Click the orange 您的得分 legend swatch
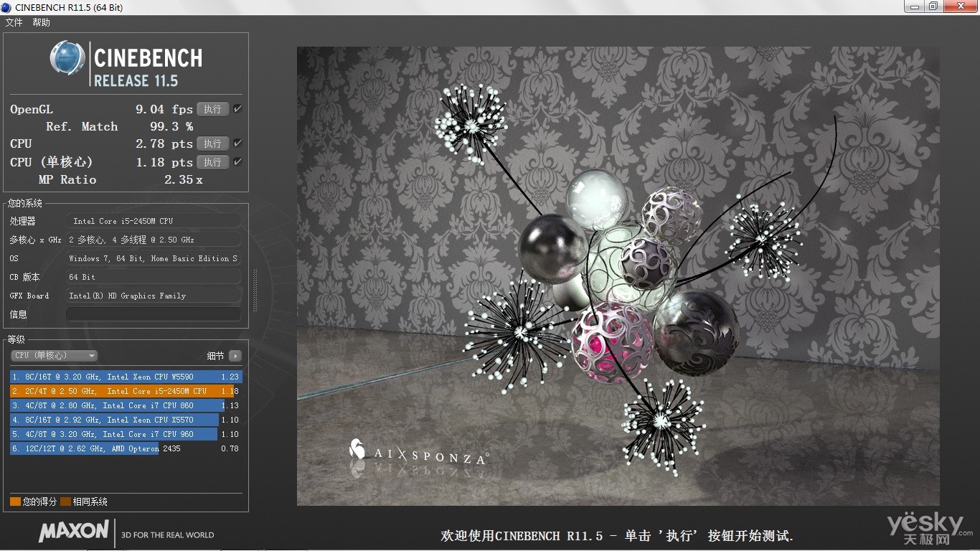980x551 pixels. coord(15,501)
